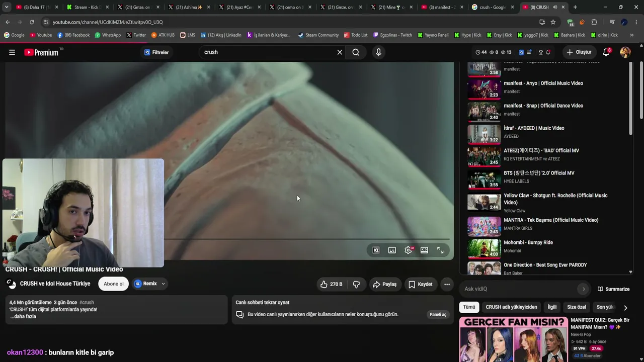The height and width of the screenshot is (362, 644).
Task: Show more filter chips with right arrow
Action: point(625,308)
